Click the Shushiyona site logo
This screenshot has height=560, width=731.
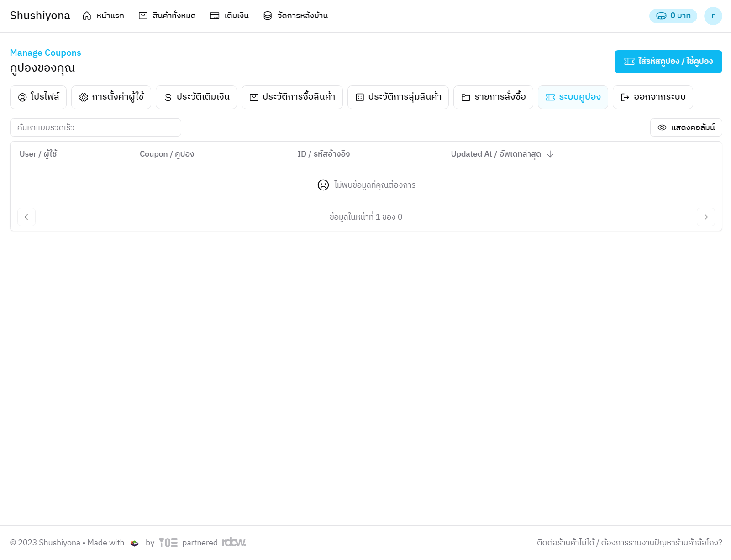coord(40,16)
